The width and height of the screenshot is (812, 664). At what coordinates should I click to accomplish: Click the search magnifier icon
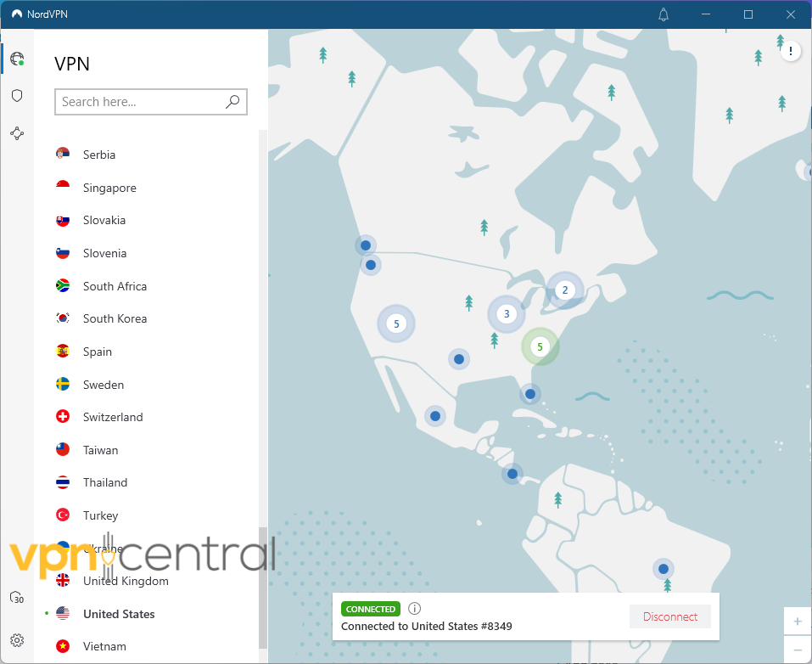click(x=232, y=102)
